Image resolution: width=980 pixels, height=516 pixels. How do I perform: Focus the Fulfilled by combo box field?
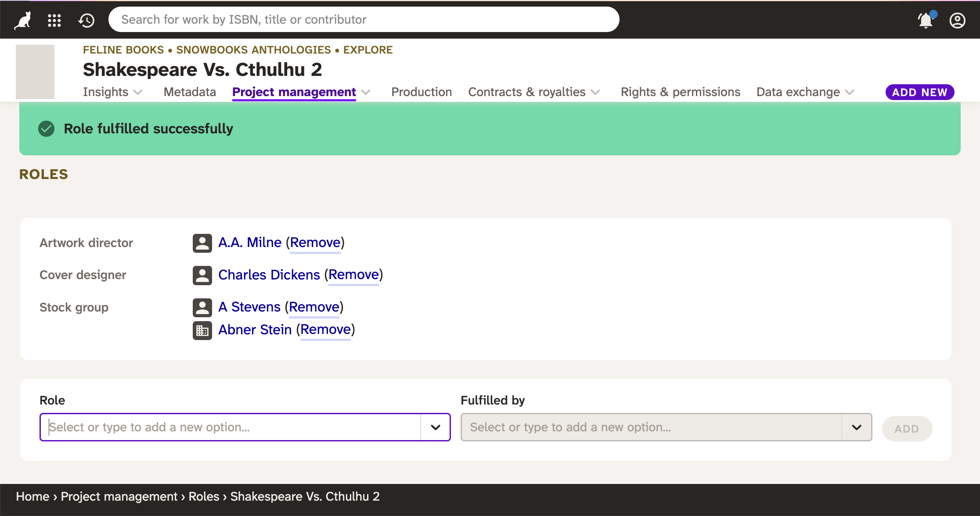tap(652, 427)
